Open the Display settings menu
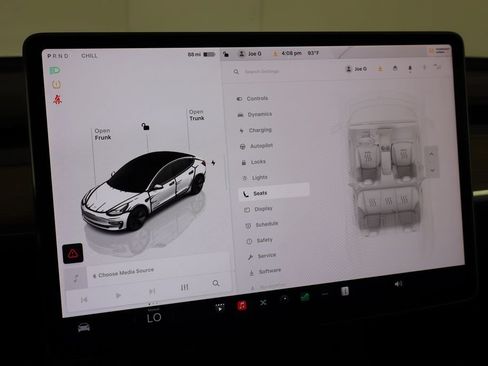This screenshot has height=366, width=488. [259, 209]
